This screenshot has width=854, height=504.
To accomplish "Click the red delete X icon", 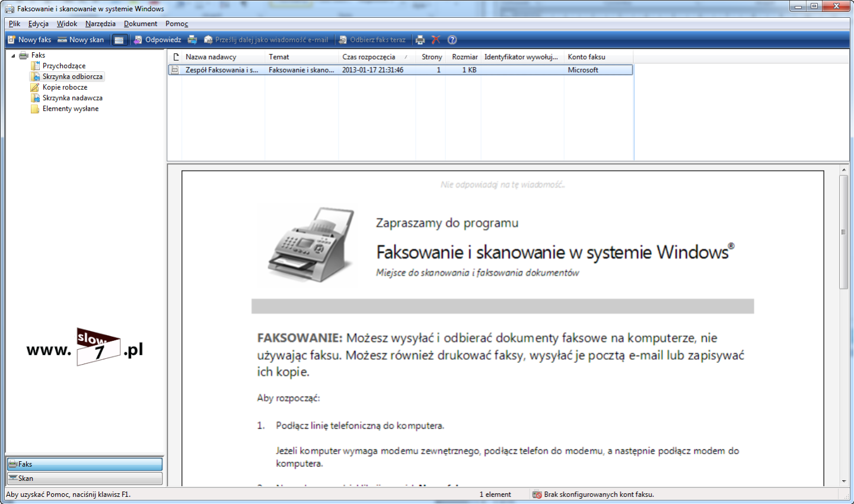I will [436, 40].
